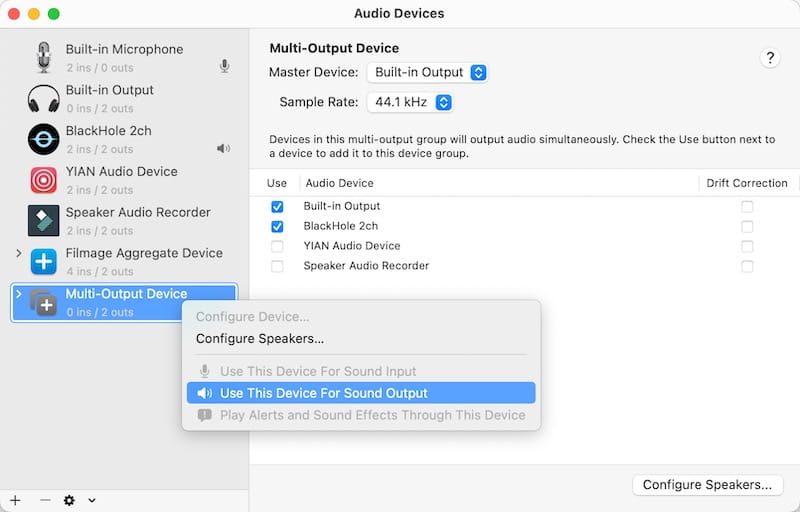Uncheck Use for Built-in Output
Image resolution: width=800 pixels, height=512 pixels.
point(277,207)
